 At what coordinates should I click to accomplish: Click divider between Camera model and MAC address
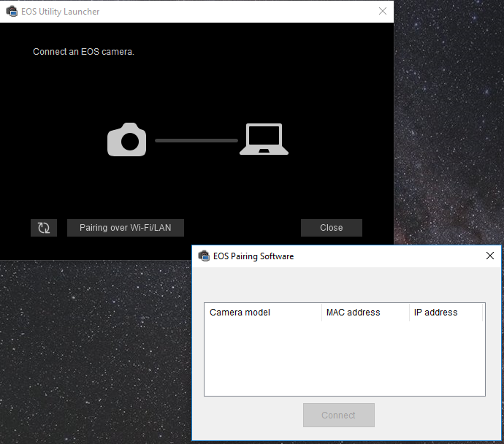click(x=321, y=313)
